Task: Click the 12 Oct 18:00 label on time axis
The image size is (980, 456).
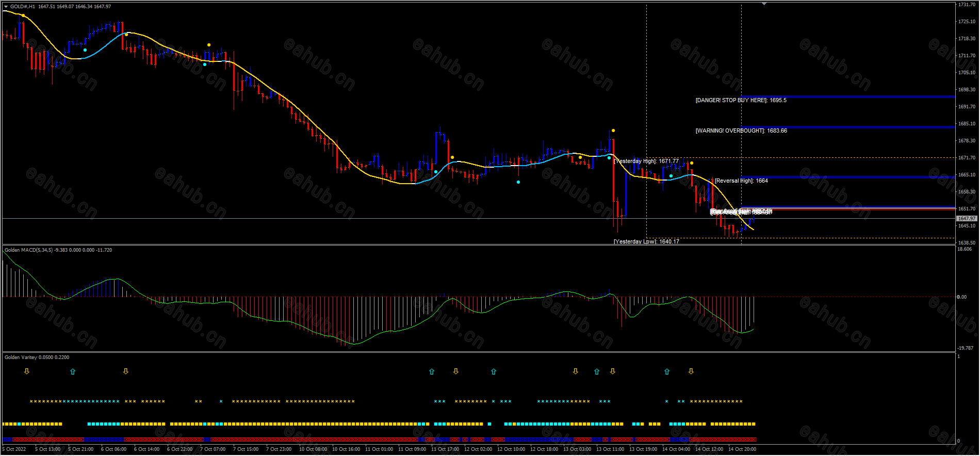Action: click(x=544, y=449)
